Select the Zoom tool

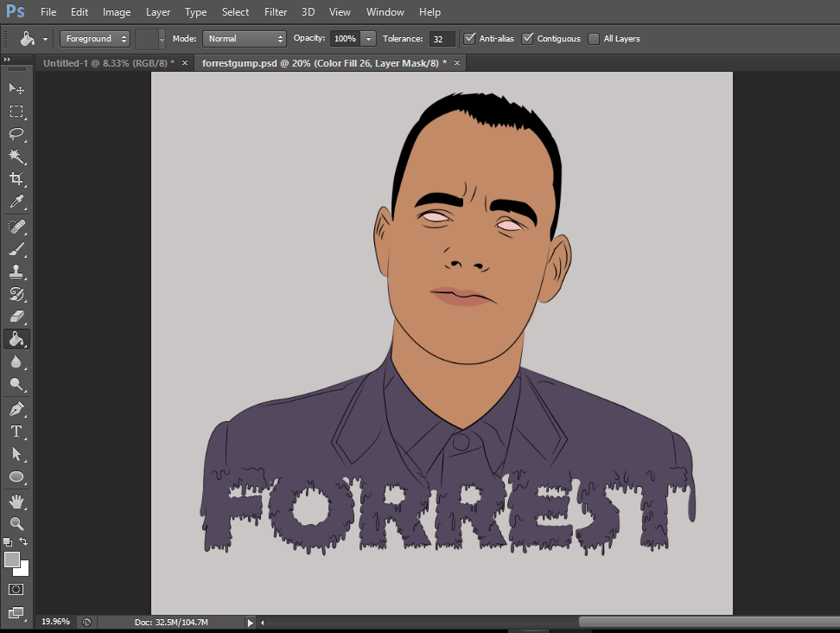pos(16,523)
